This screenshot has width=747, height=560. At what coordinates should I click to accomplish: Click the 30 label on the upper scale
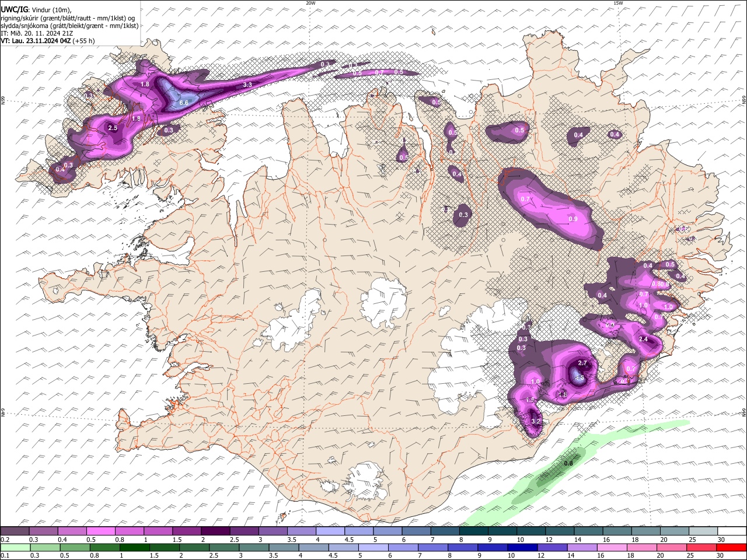pyautogui.click(x=721, y=540)
